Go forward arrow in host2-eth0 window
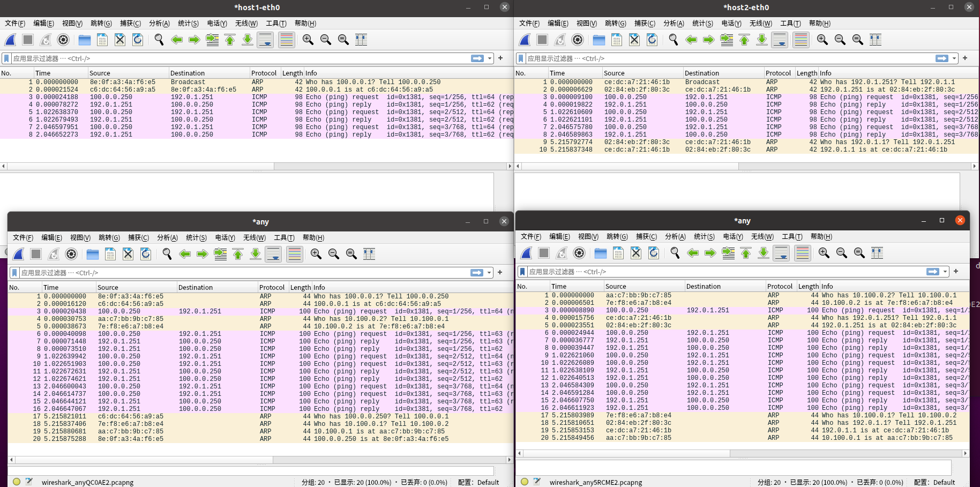 [x=709, y=40]
